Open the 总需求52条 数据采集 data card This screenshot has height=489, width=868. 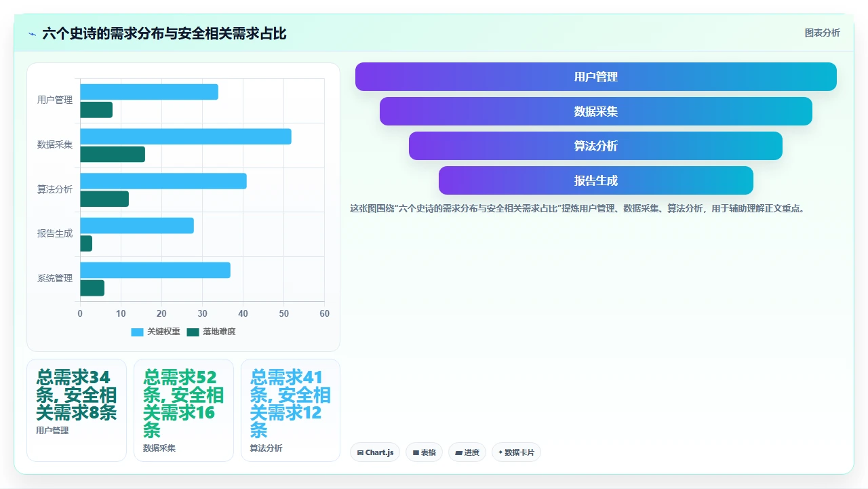coord(184,410)
